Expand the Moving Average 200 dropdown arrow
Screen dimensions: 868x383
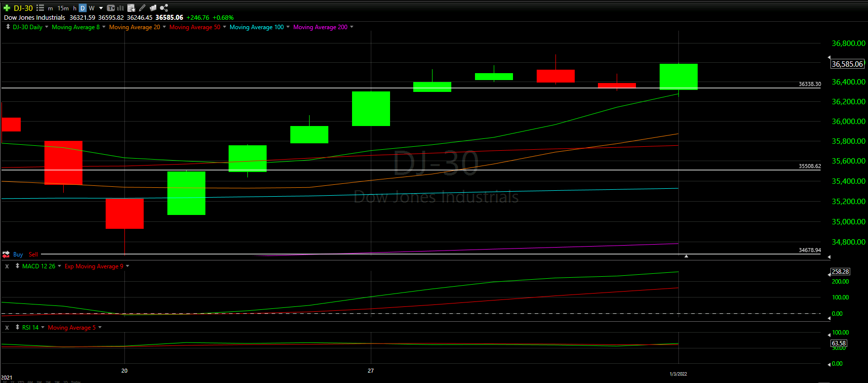(352, 27)
